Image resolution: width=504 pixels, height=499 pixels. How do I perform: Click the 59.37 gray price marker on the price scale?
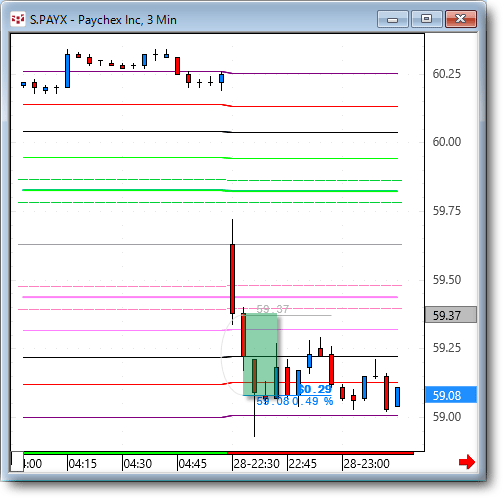click(x=451, y=315)
